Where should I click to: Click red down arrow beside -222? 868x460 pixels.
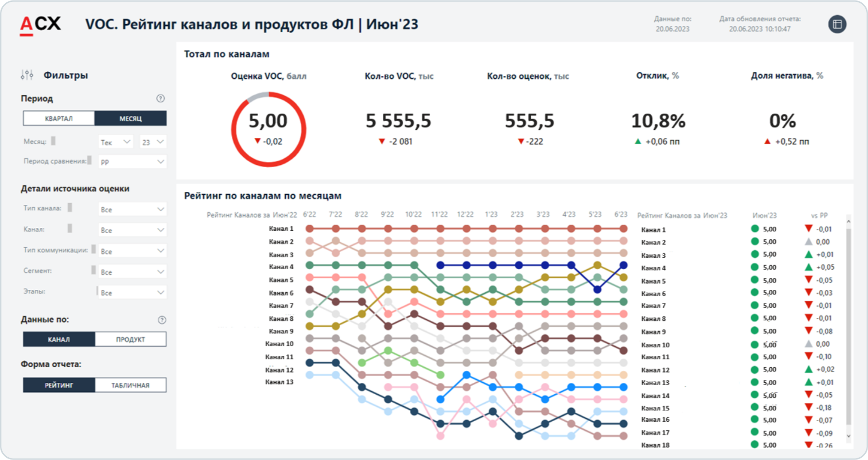521,141
